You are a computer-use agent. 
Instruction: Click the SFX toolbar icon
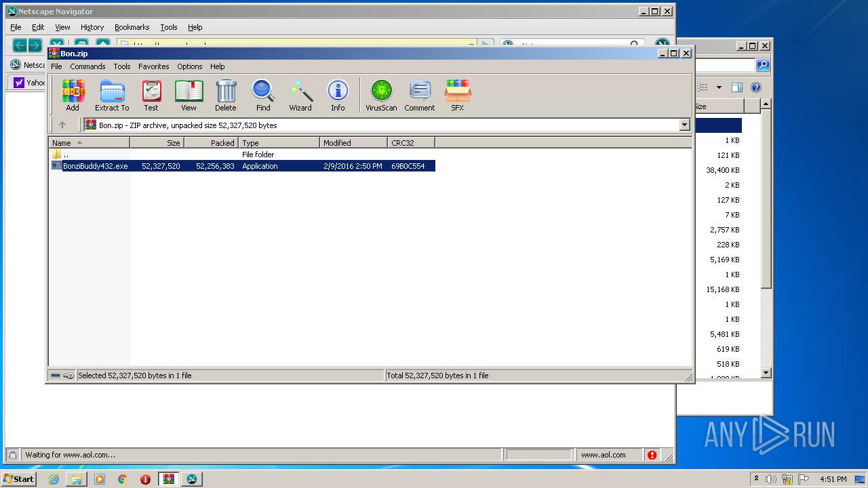click(458, 95)
